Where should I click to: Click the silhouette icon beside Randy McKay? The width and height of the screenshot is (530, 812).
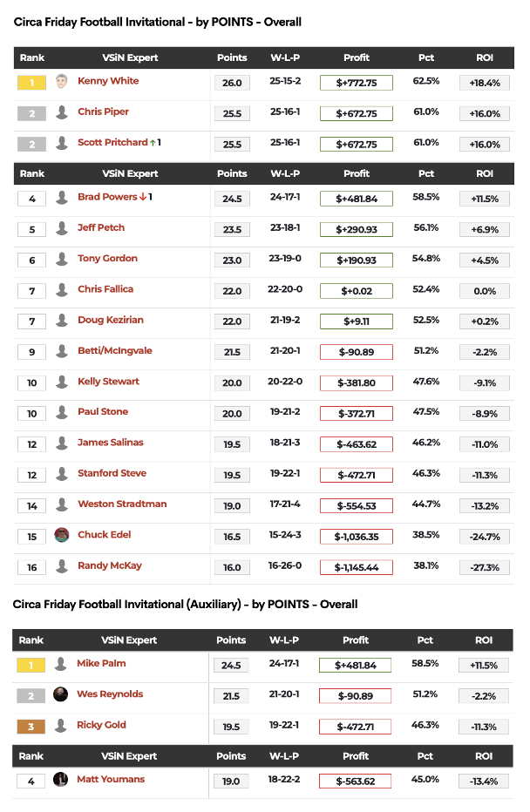[x=61, y=566]
